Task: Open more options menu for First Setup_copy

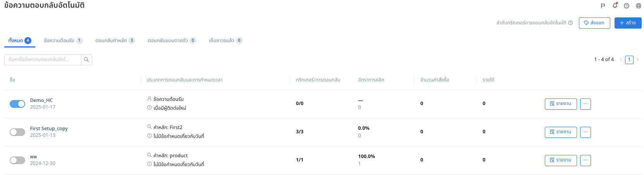Action: click(586, 132)
